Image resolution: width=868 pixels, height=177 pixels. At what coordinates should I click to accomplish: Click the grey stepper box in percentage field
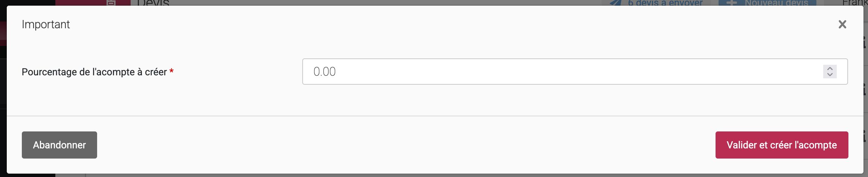pyautogui.click(x=830, y=72)
